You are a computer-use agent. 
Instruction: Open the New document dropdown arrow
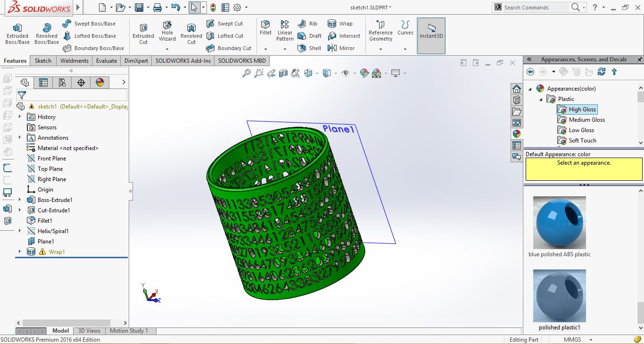pos(111,8)
